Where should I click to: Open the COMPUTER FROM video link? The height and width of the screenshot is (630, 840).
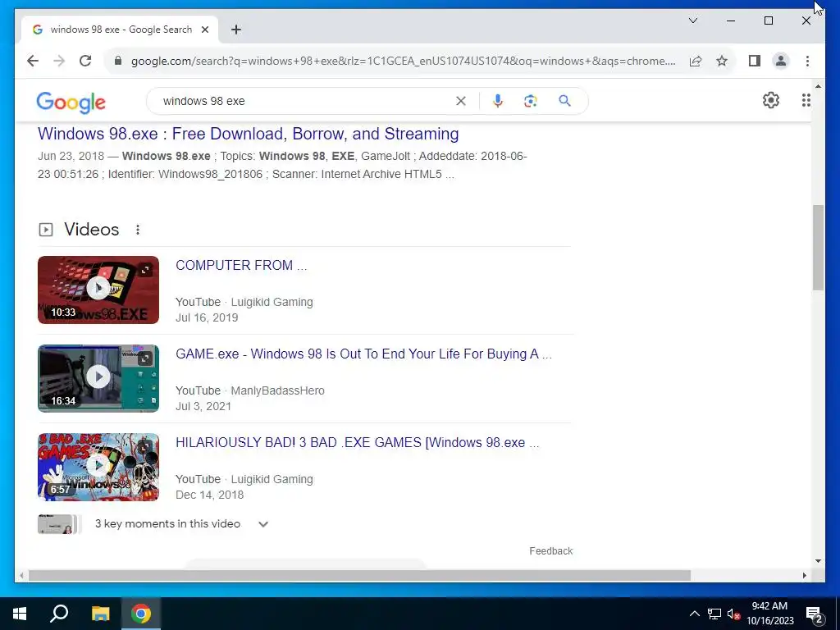click(x=241, y=265)
